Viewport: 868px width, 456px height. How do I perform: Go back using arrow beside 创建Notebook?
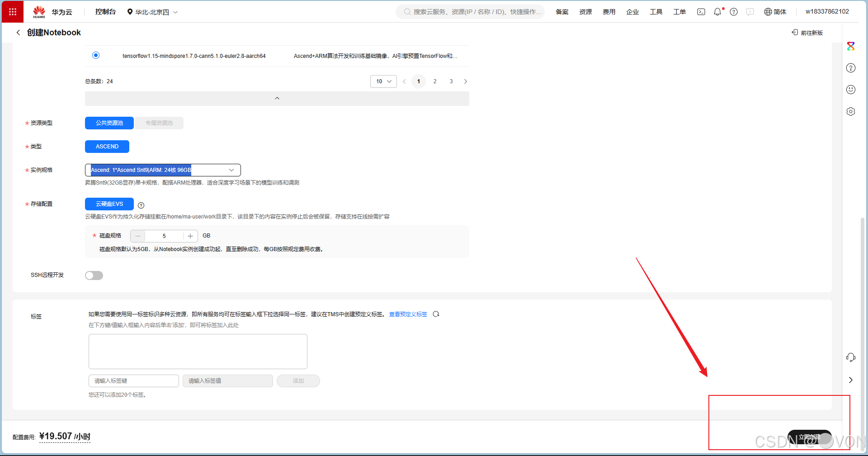point(18,33)
